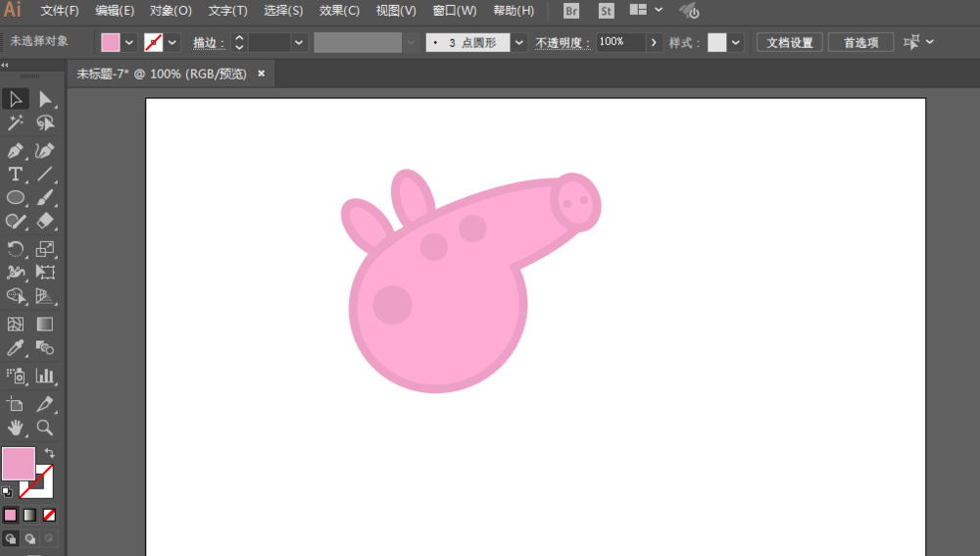Image resolution: width=980 pixels, height=556 pixels.
Task: Select the Paintbrush tool
Action: pos(45,198)
